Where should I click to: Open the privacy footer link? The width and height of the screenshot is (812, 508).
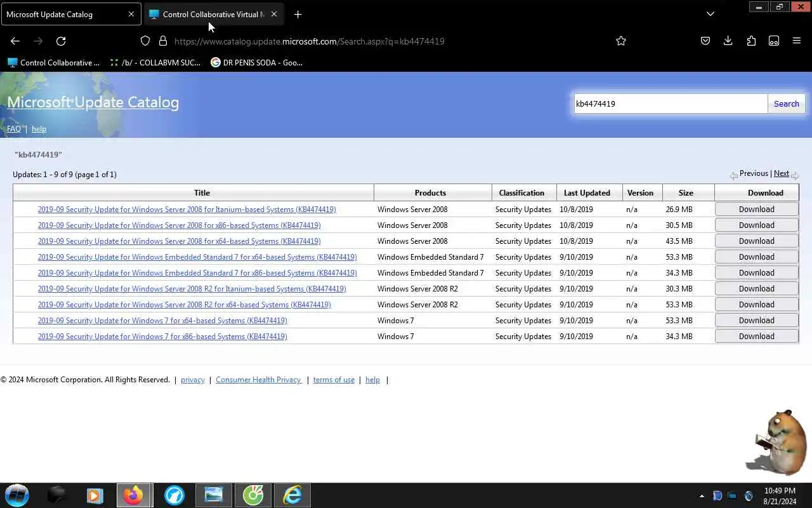coord(193,380)
